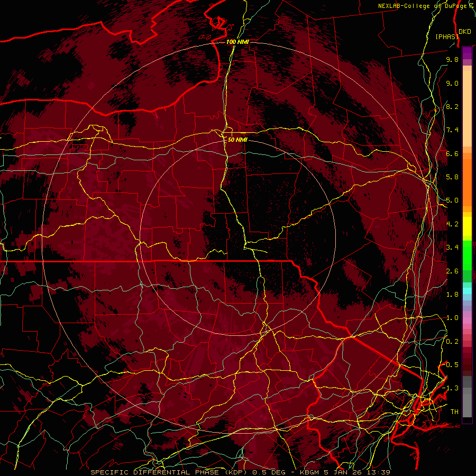
Task: Click the 8.2 legend value
Action: pos(452,106)
